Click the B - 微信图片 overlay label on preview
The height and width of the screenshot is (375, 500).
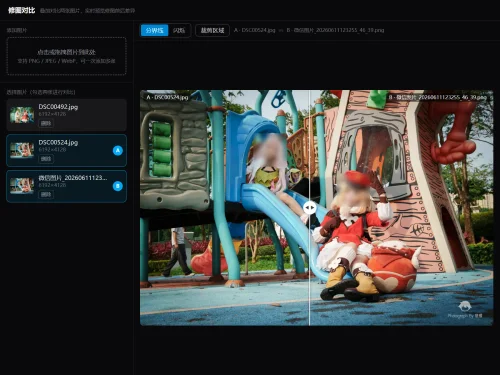coord(437,97)
